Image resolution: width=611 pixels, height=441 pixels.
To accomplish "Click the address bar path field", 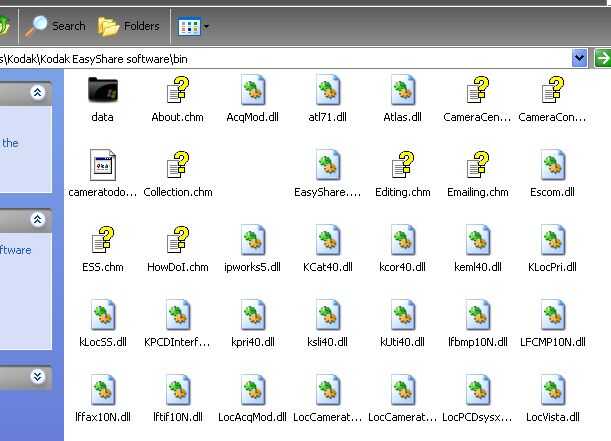I will 285,59.
